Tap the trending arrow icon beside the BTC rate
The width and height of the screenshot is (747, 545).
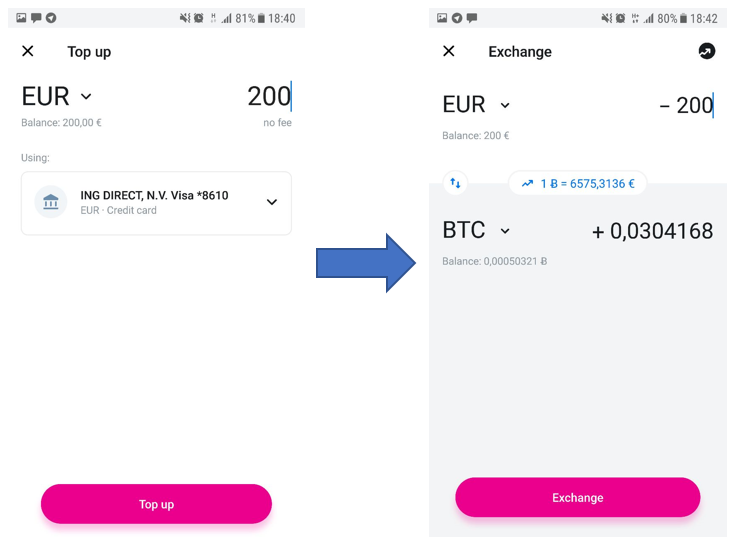pyautogui.click(x=527, y=183)
